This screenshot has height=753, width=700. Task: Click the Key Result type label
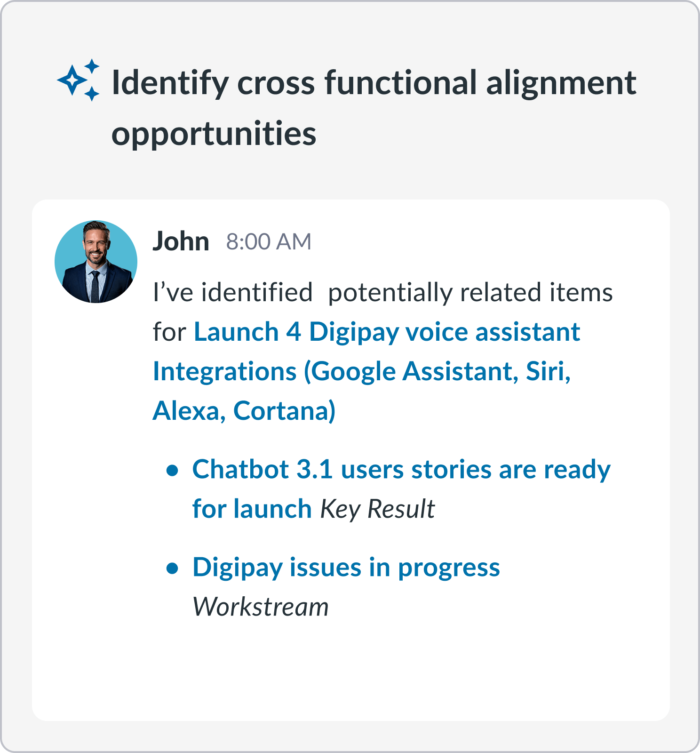[x=377, y=509]
